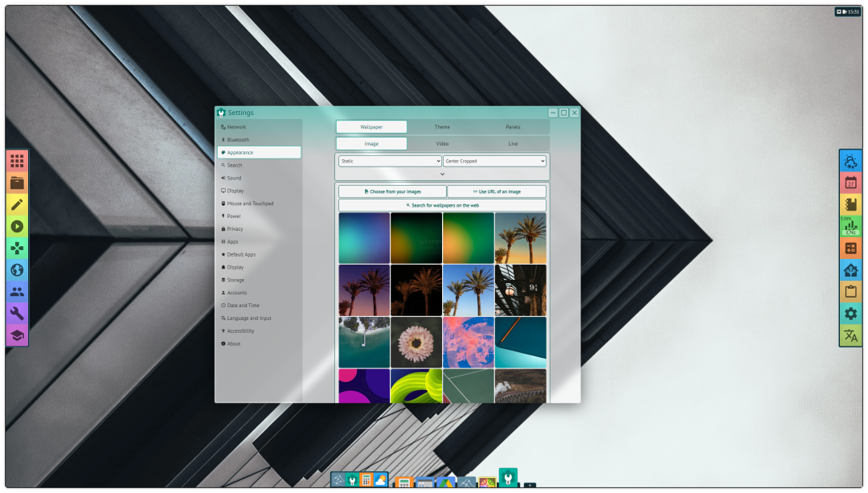Select the Video wallpaper type
This screenshot has width=868, height=493.
click(442, 144)
